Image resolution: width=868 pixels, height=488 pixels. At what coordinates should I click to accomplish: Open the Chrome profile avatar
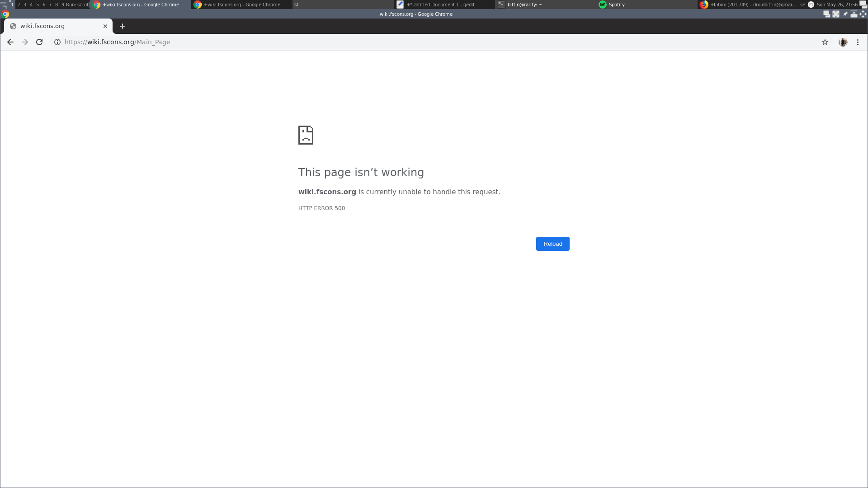[x=843, y=42]
